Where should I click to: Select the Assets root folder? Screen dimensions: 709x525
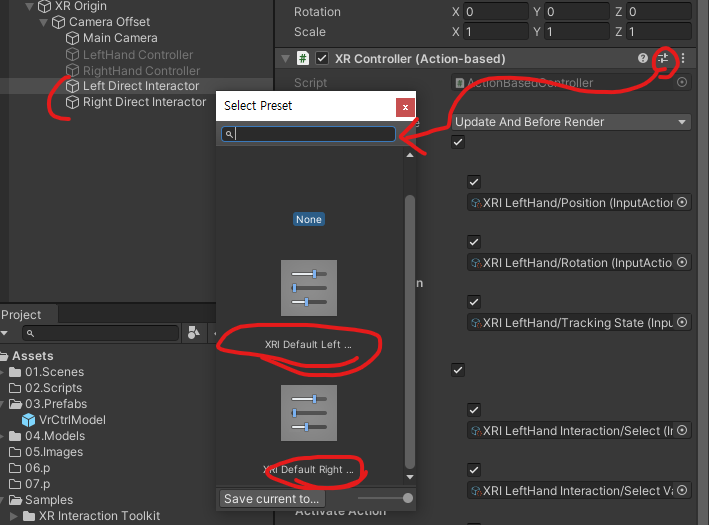click(x=27, y=356)
